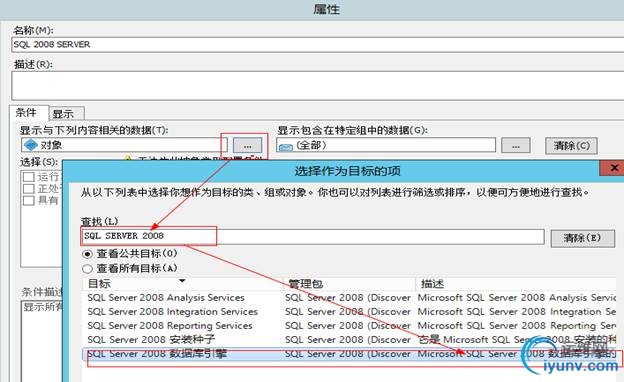Click management pack cell in Analysis Services row

tap(348, 298)
